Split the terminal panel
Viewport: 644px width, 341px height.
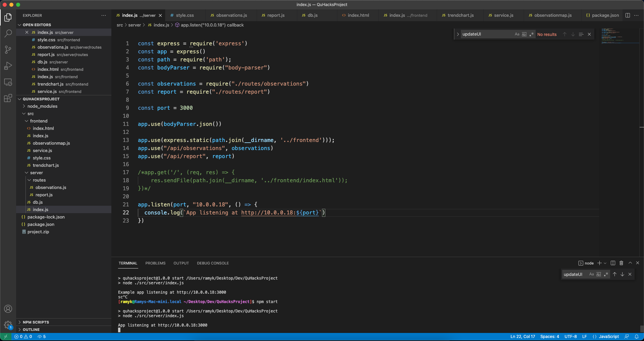[613, 263]
